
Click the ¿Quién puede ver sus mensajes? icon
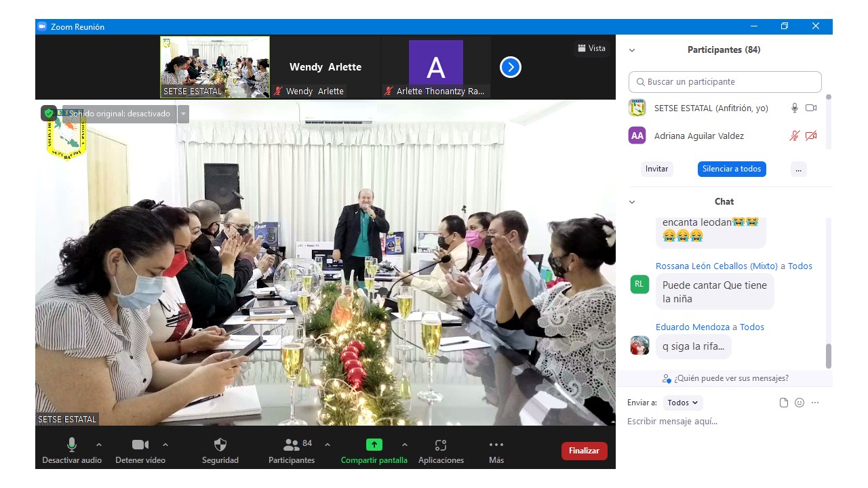pyautogui.click(x=667, y=378)
